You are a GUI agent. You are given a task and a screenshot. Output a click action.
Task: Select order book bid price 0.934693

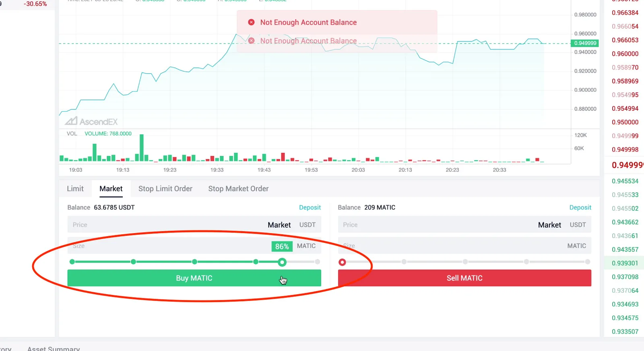click(625, 304)
